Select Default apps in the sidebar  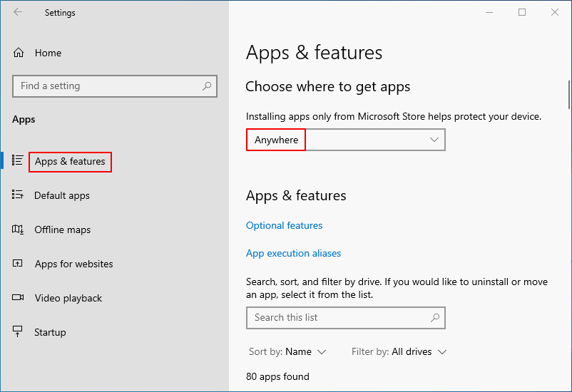pos(62,195)
